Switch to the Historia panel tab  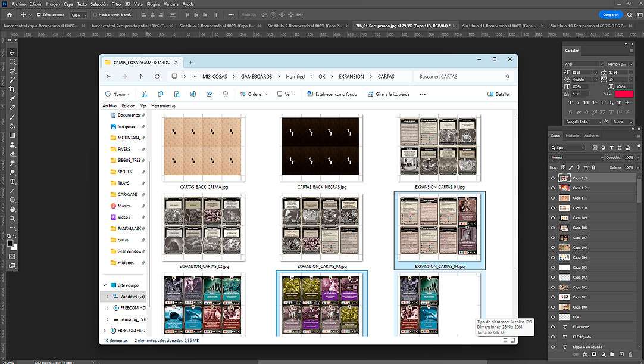pyautogui.click(x=572, y=136)
